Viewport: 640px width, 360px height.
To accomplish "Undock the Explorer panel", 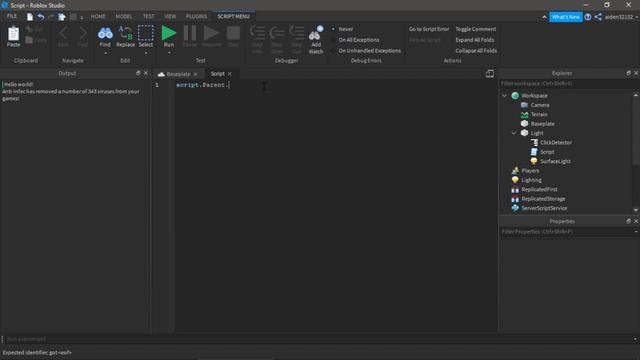I will (x=628, y=73).
